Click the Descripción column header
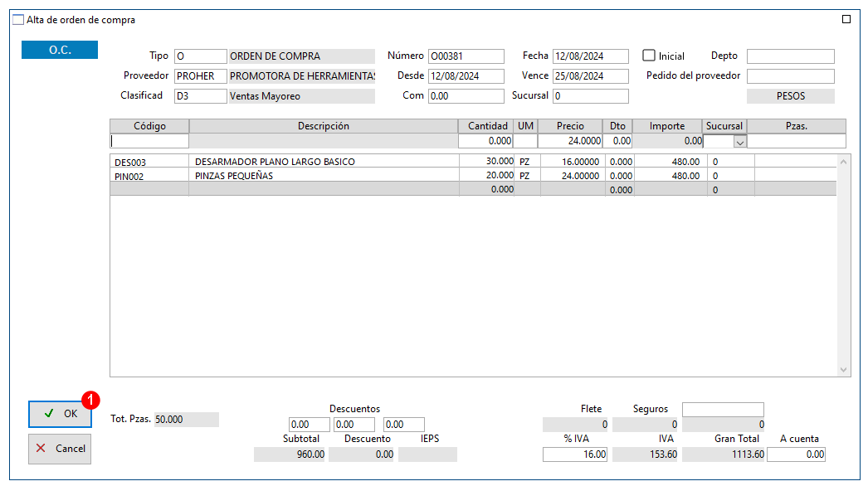This screenshot has height=486, width=868. tap(324, 126)
